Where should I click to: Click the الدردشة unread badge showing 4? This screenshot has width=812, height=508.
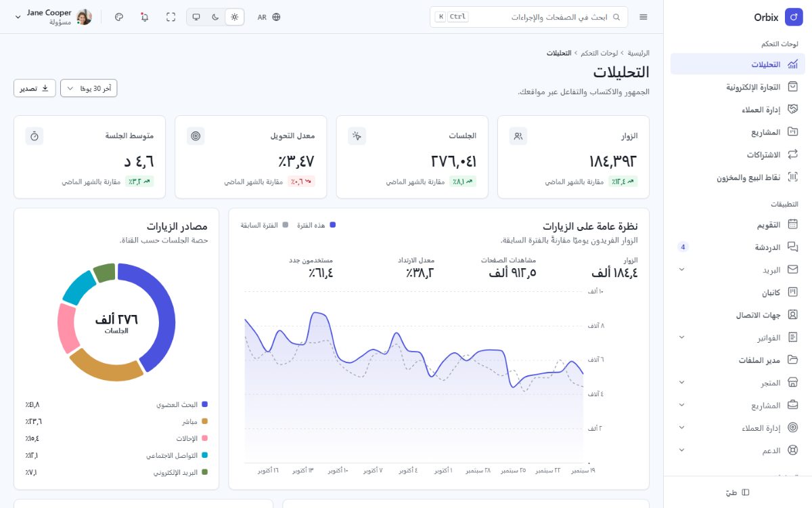[x=683, y=247]
